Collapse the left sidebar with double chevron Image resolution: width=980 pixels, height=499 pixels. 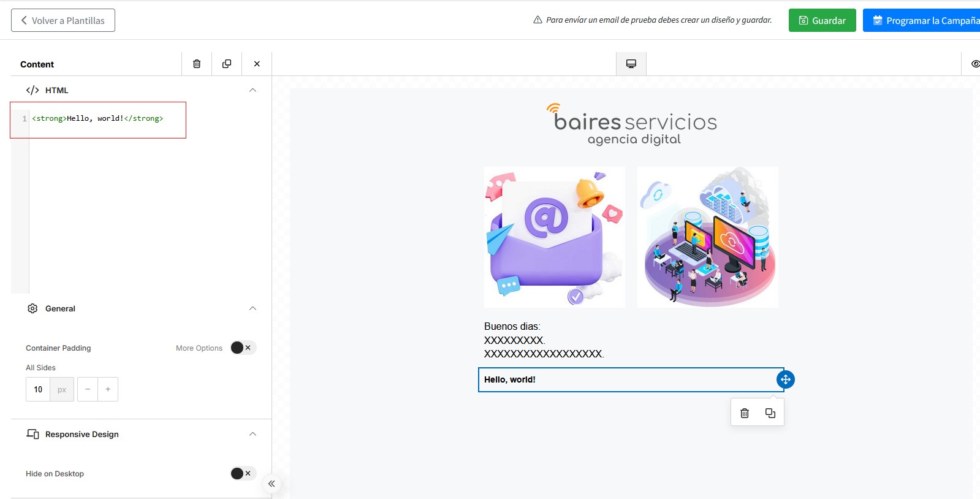[x=272, y=484]
